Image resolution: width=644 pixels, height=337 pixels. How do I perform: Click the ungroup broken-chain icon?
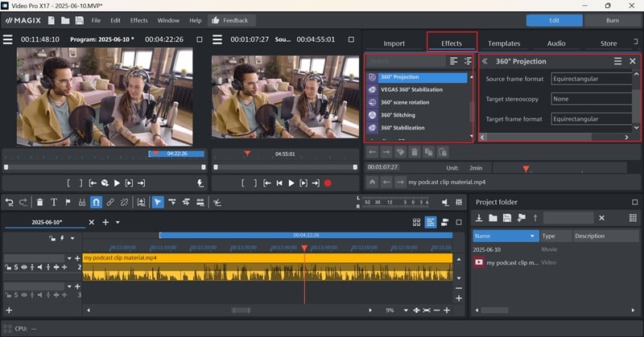(x=124, y=202)
